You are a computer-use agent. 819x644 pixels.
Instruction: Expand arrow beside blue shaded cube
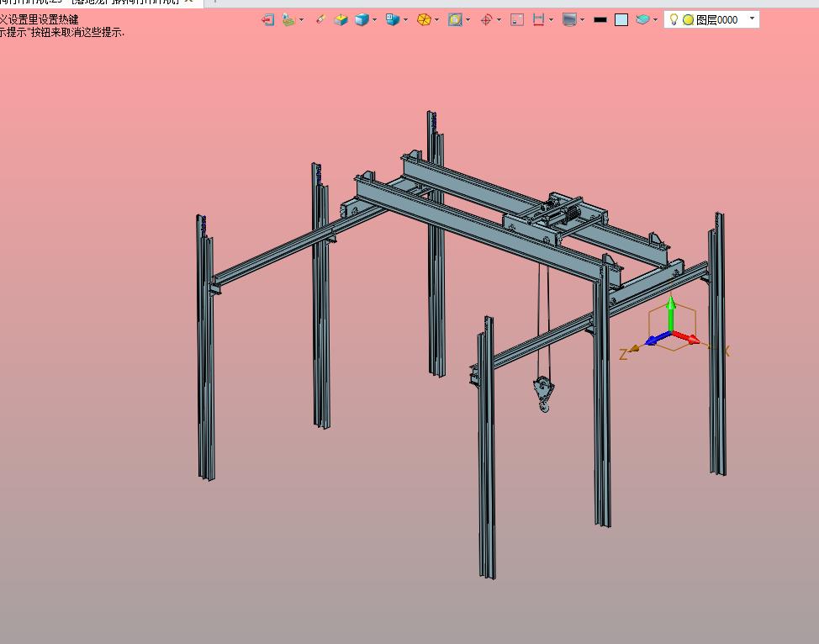(x=374, y=19)
